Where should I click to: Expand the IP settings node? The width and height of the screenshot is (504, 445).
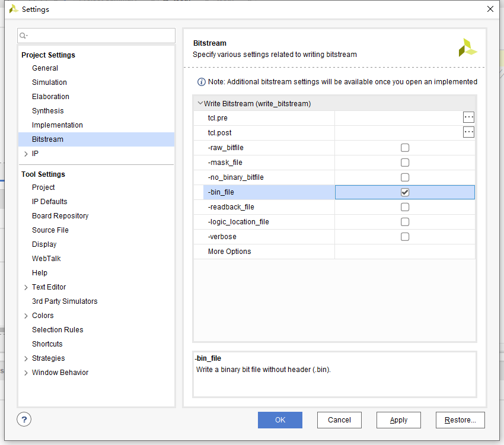(x=25, y=153)
